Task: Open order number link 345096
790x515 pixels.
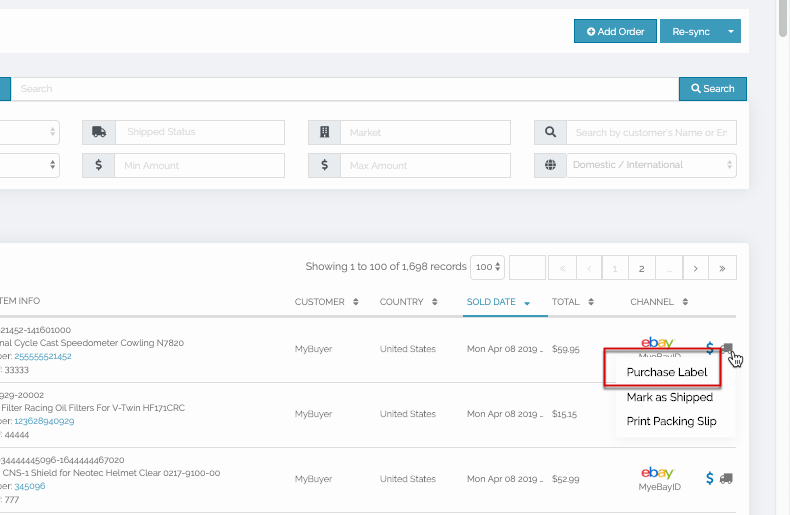Action: pyautogui.click(x=30, y=486)
